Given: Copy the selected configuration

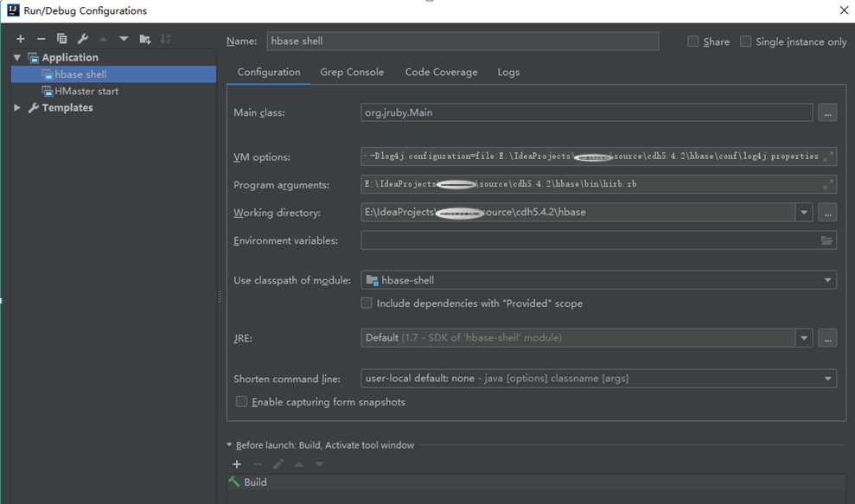Looking at the screenshot, I should 61,39.
